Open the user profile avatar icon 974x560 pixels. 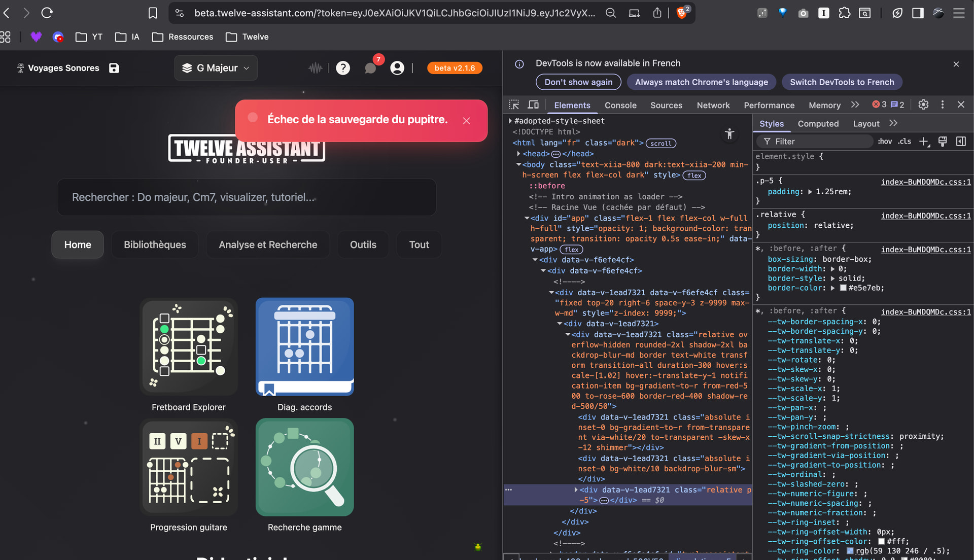[x=397, y=68]
